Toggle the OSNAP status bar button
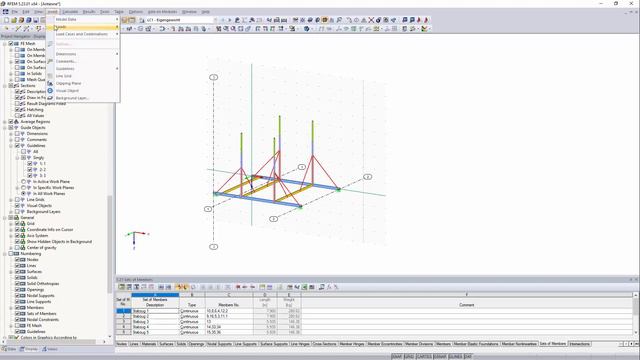 440,356
